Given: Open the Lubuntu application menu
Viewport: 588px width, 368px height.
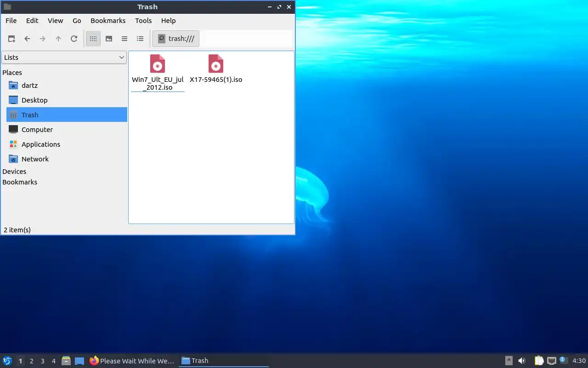Looking at the screenshot, I should [7, 361].
